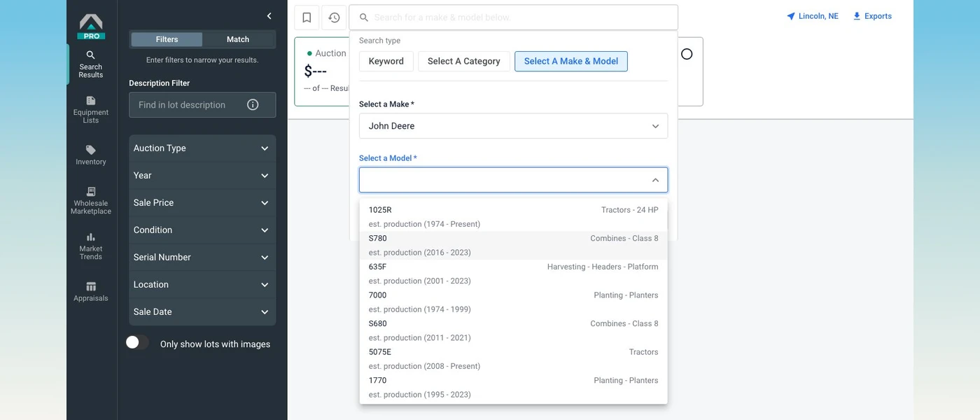Viewport: 980px width, 420px height.
Task: Select the radio button beside the Auction card
Action: [x=687, y=54]
